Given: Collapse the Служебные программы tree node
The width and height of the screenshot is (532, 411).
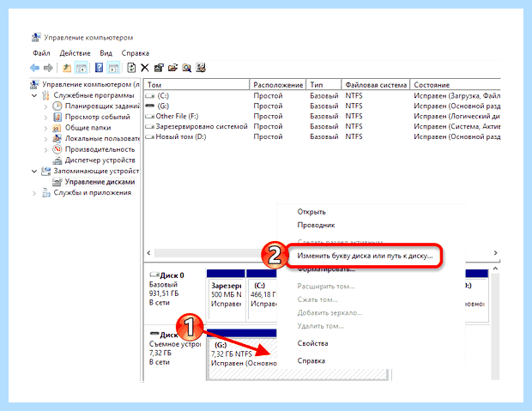Looking at the screenshot, I should pos(34,95).
